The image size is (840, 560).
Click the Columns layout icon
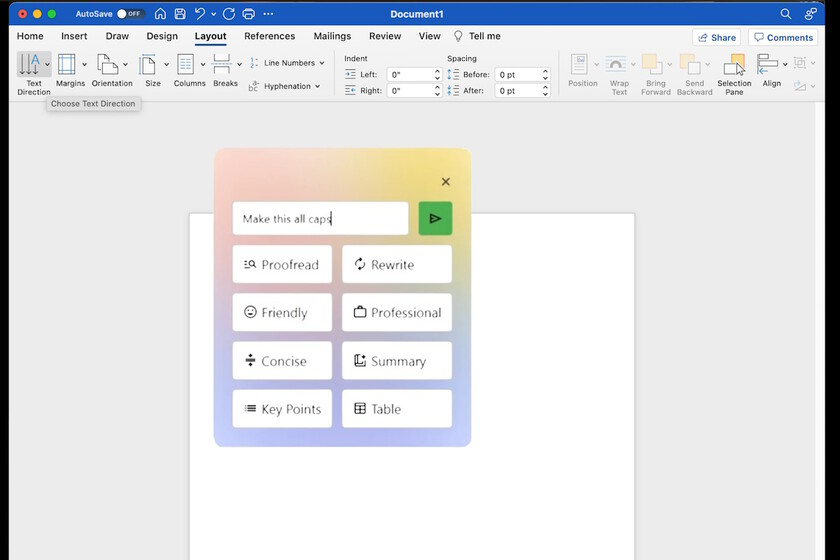tap(185, 64)
